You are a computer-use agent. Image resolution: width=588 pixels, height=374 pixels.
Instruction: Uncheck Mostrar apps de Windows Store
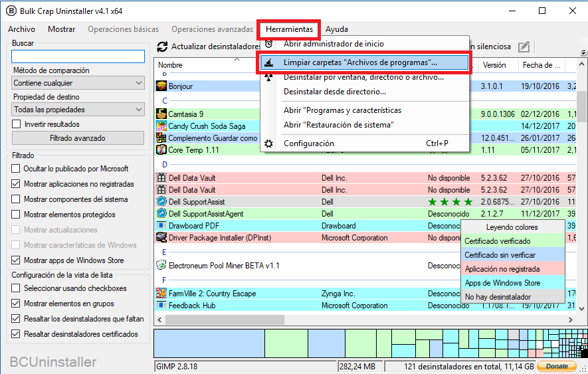click(x=16, y=260)
